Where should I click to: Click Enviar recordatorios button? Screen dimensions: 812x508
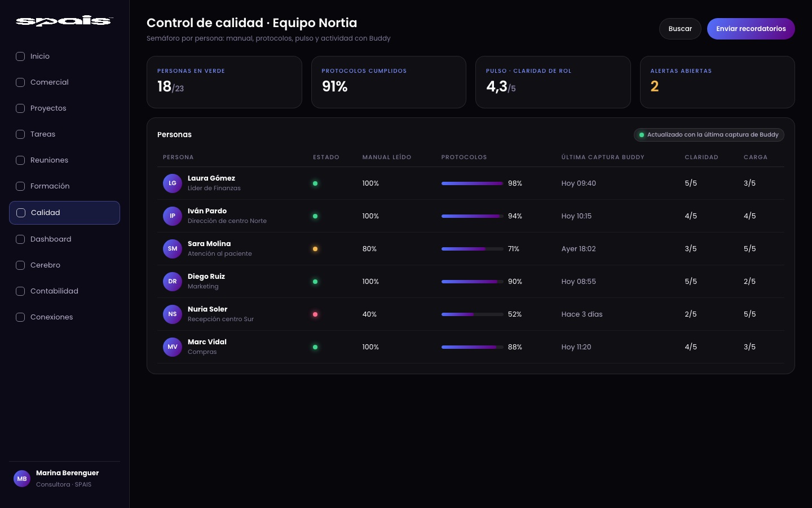[751, 29]
